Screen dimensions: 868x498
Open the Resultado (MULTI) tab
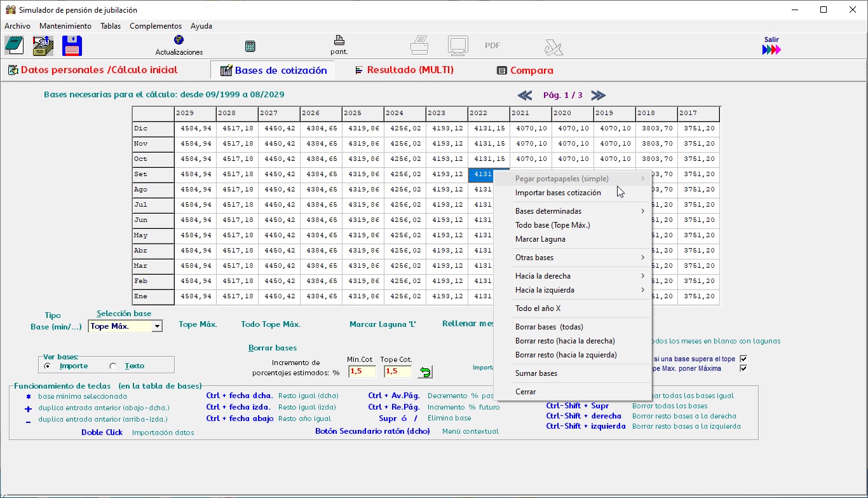(x=404, y=70)
